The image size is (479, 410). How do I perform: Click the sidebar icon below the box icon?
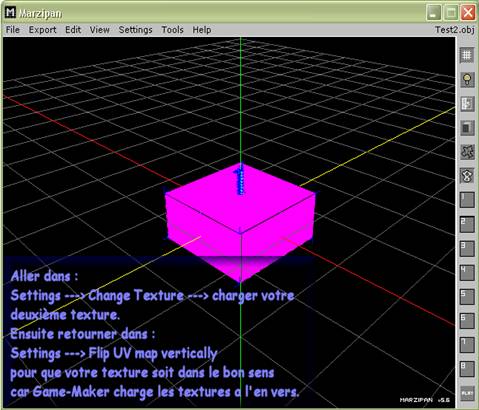[x=467, y=152]
